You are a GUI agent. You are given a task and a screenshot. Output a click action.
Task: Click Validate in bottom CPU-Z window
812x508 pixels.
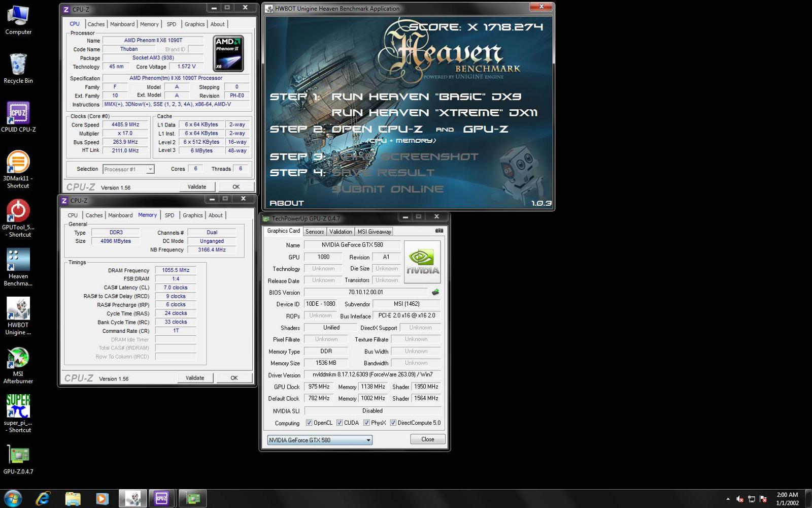pos(195,377)
